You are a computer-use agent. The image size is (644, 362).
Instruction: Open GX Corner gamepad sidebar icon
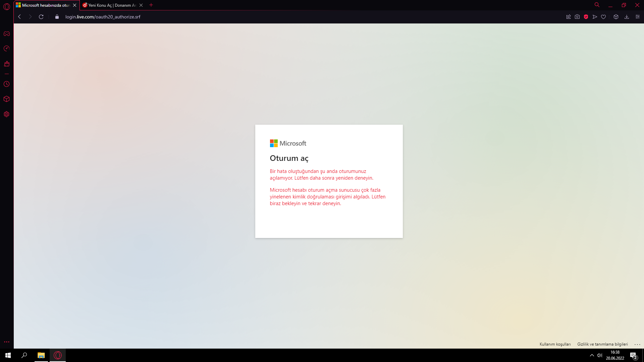7,34
